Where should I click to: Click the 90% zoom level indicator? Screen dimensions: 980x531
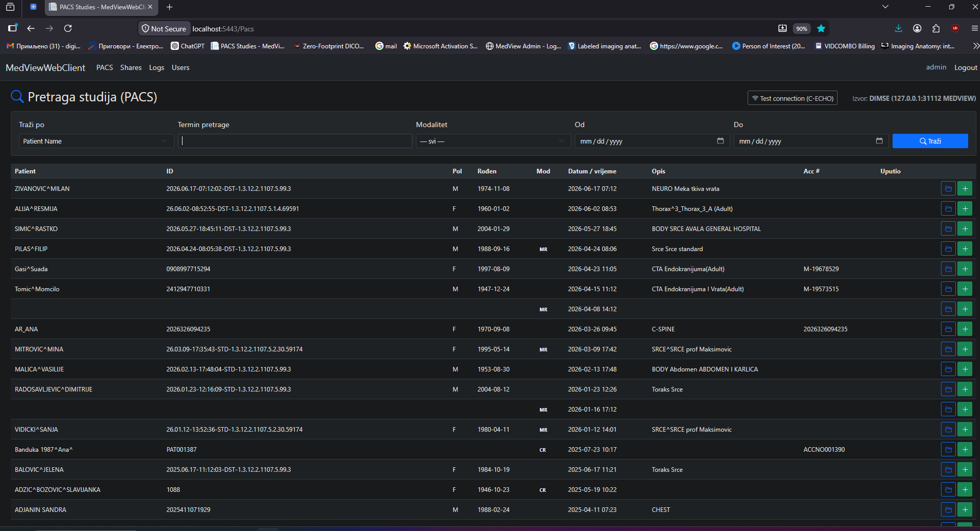[x=802, y=29]
